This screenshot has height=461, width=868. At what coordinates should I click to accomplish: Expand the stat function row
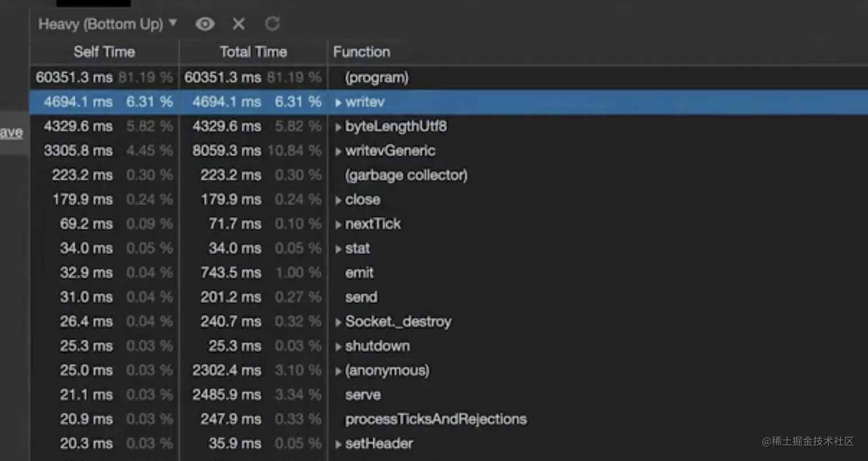[338, 249]
